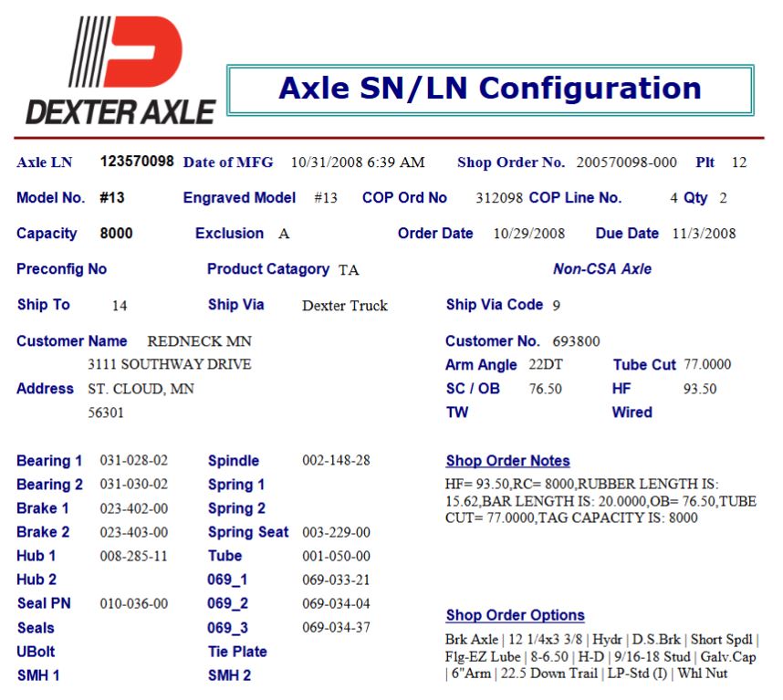Click the Due Date value 11/3/2008
783x700 pixels.
point(703,234)
